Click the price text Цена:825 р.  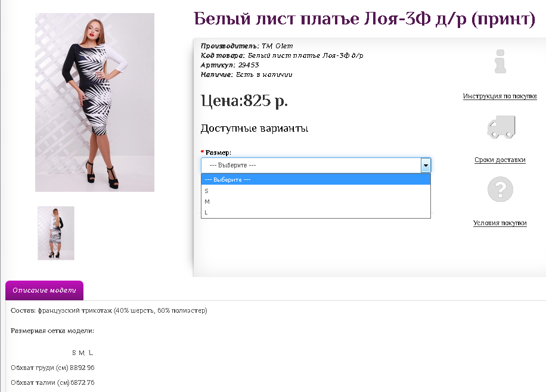[x=244, y=101]
